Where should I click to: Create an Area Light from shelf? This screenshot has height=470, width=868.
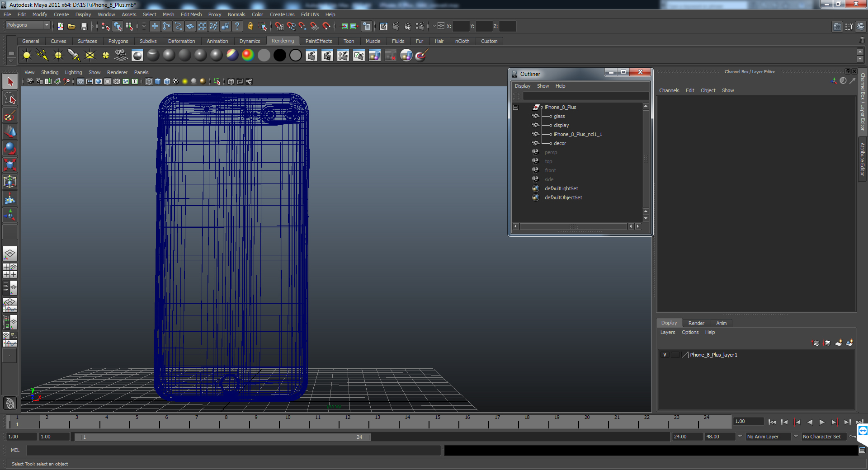tap(90, 55)
